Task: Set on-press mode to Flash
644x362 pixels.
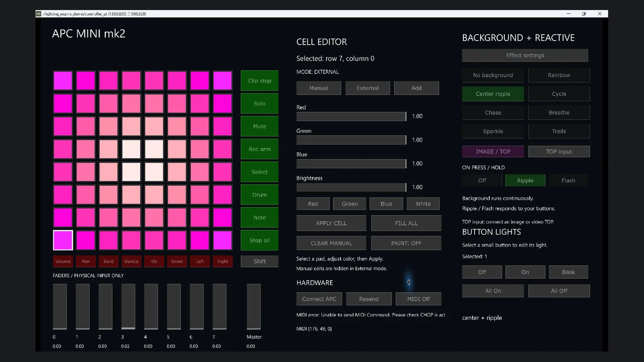Action: pyautogui.click(x=568, y=181)
